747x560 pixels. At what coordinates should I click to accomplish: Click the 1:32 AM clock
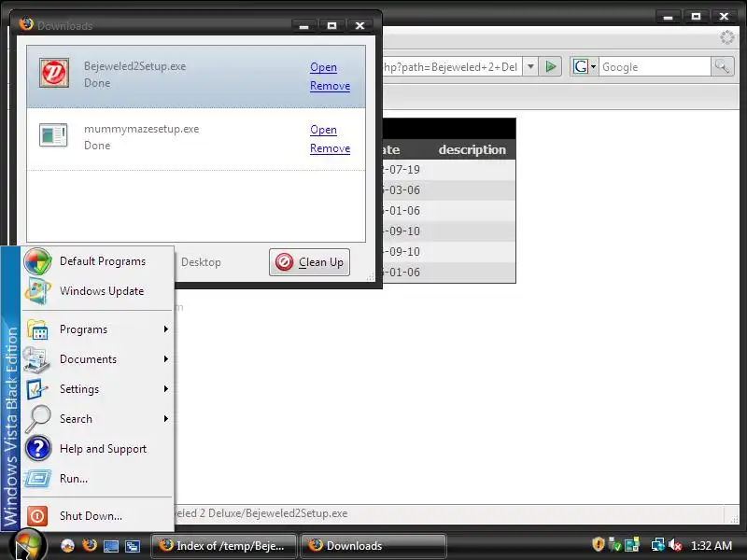[712, 546]
